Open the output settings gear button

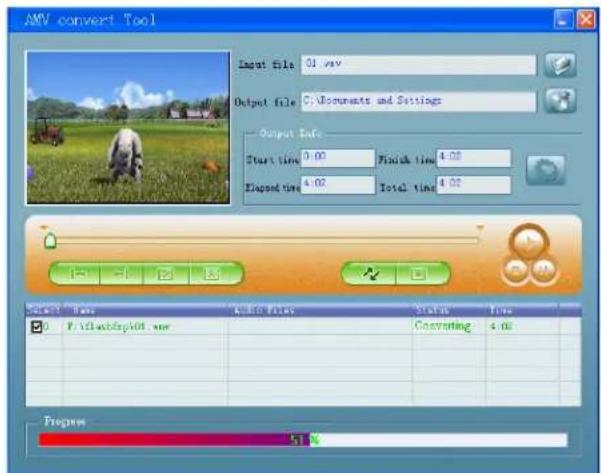pos(545,170)
